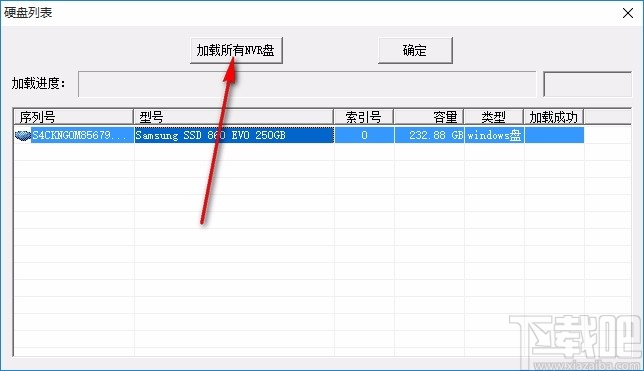Image resolution: width=644 pixels, height=371 pixels.
Task: Sort by the 索引号 column header
Action: [363, 117]
